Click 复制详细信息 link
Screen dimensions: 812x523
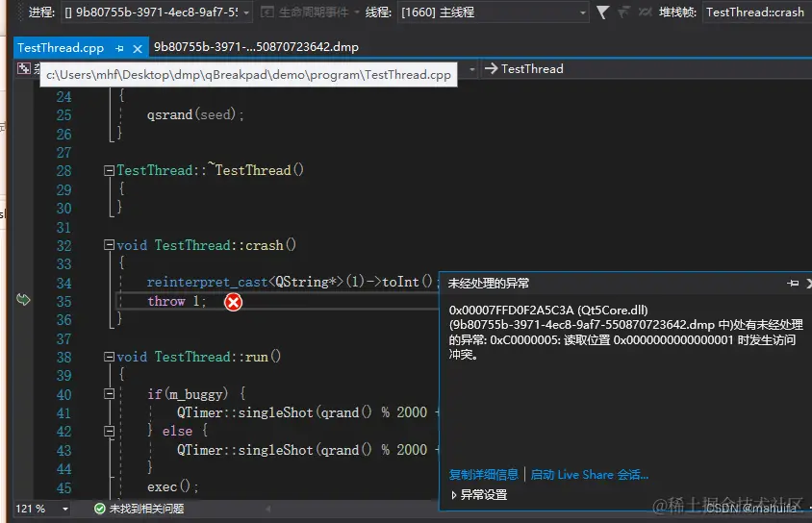tap(483, 474)
